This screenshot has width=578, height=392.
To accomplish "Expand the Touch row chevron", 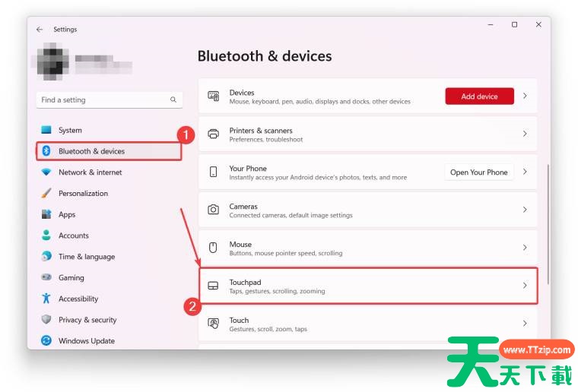I will click(x=525, y=323).
